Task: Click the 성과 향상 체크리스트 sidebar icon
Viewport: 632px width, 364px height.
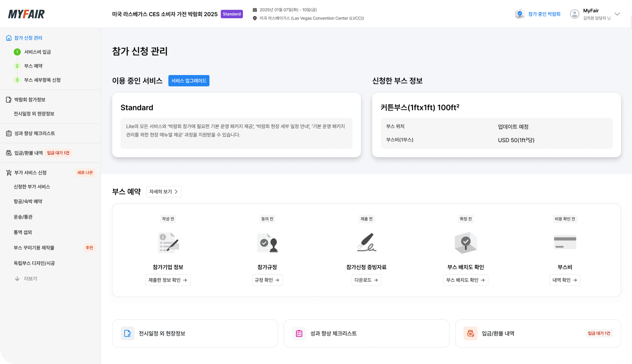Action: (x=9, y=134)
